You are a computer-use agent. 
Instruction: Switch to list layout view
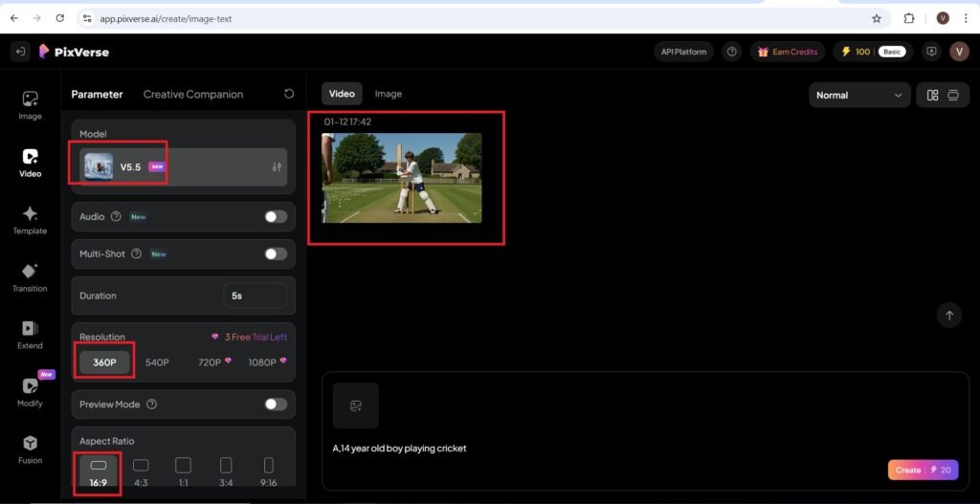953,95
